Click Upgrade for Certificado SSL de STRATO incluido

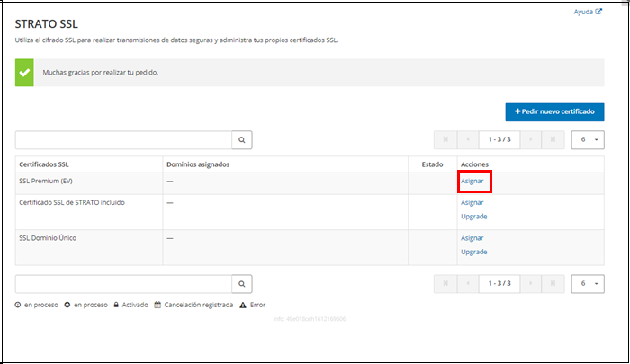tap(474, 217)
